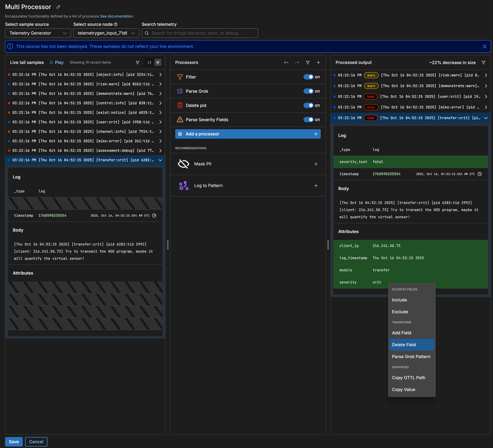
Task: Click the Search telemetry input field
Action: [200, 33]
